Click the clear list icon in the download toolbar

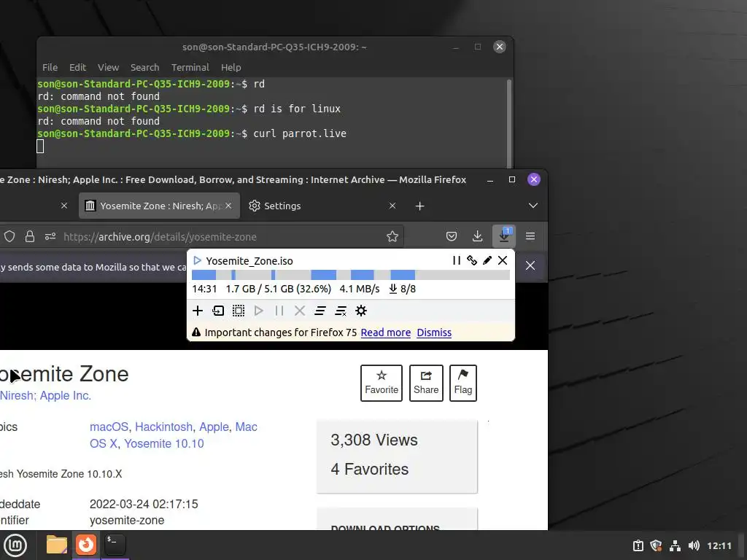[341, 311]
